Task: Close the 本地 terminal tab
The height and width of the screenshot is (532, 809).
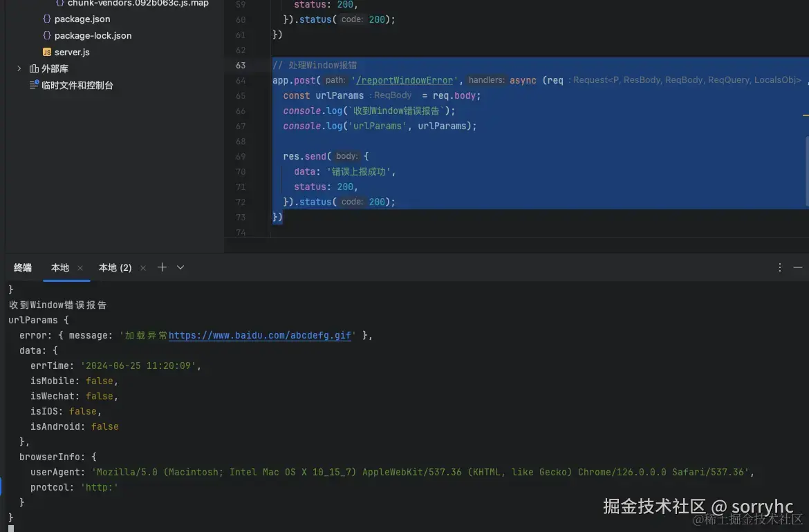Action: pyautogui.click(x=80, y=268)
